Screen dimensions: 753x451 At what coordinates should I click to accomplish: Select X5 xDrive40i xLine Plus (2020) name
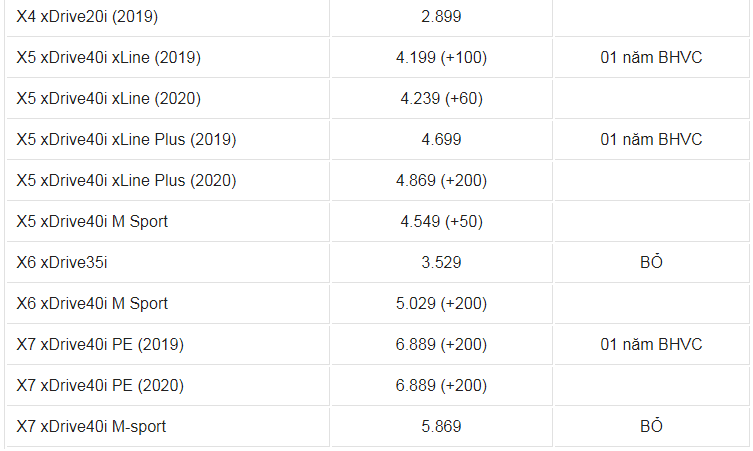(x=126, y=181)
